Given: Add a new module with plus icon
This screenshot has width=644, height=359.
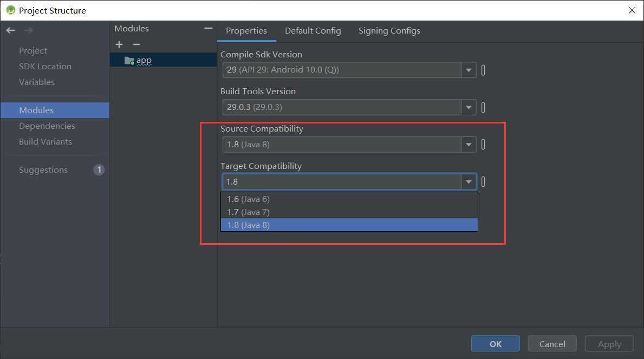Looking at the screenshot, I should (x=119, y=44).
